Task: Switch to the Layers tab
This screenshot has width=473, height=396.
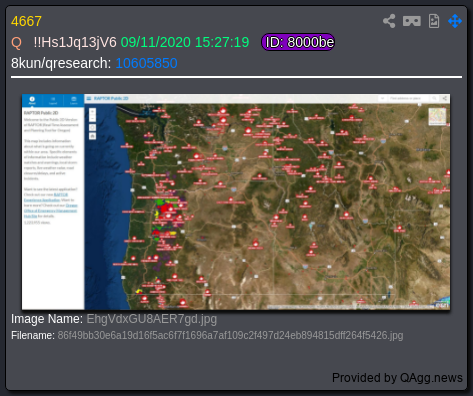Action: (x=74, y=100)
